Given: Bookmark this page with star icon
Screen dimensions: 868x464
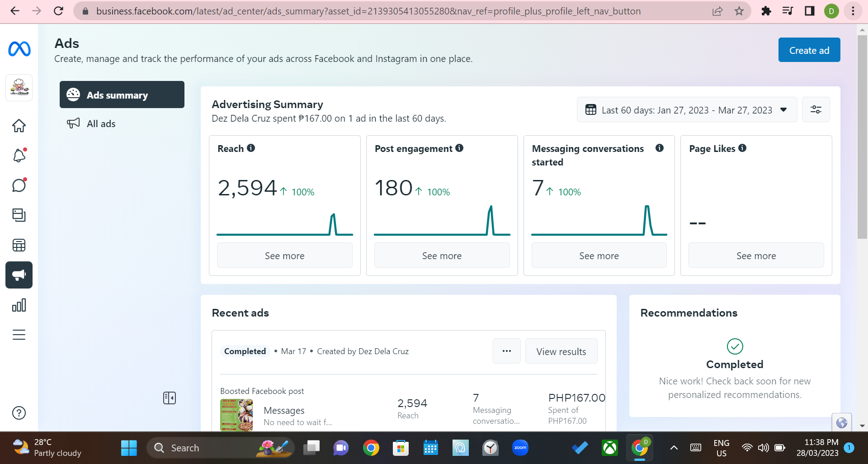Looking at the screenshot, I should [x=739, y=11].
